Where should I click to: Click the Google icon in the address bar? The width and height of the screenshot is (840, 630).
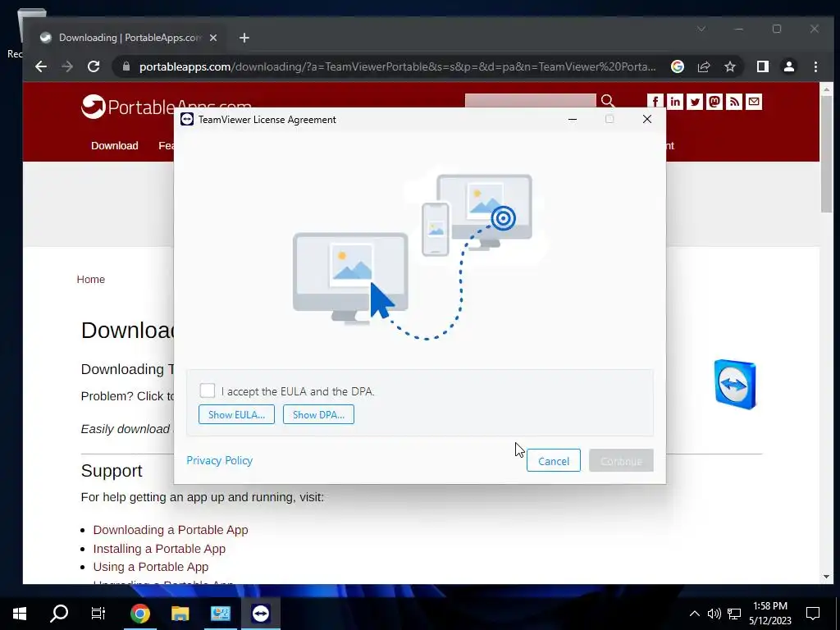point(677,66)
